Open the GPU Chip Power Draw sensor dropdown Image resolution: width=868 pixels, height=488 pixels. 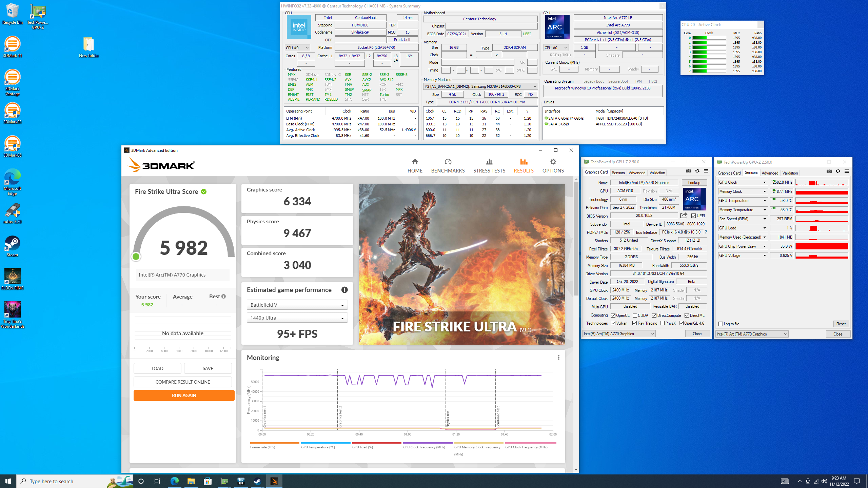click(x=765, y=246)
